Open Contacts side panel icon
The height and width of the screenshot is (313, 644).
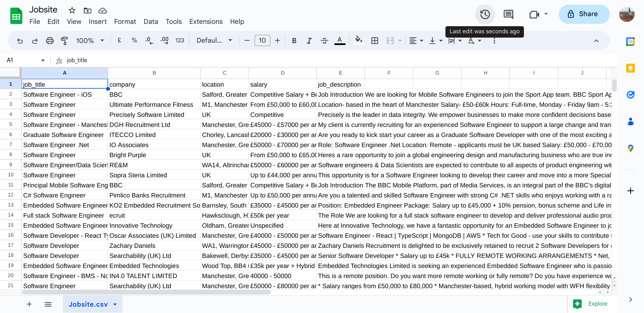[x=631, y=122]
